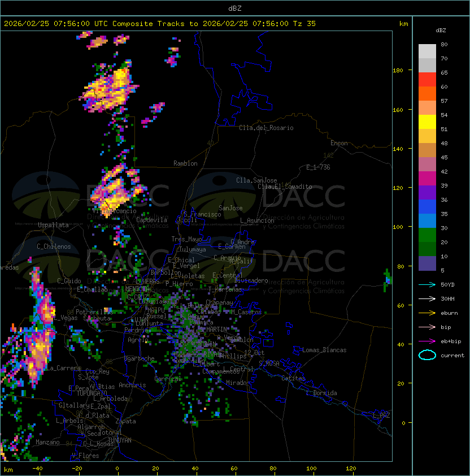Image resolution: width=470 pixels, height=476 pixels.
Task: Click the -40 km tick on bottom axis
Action: (37, 469)
